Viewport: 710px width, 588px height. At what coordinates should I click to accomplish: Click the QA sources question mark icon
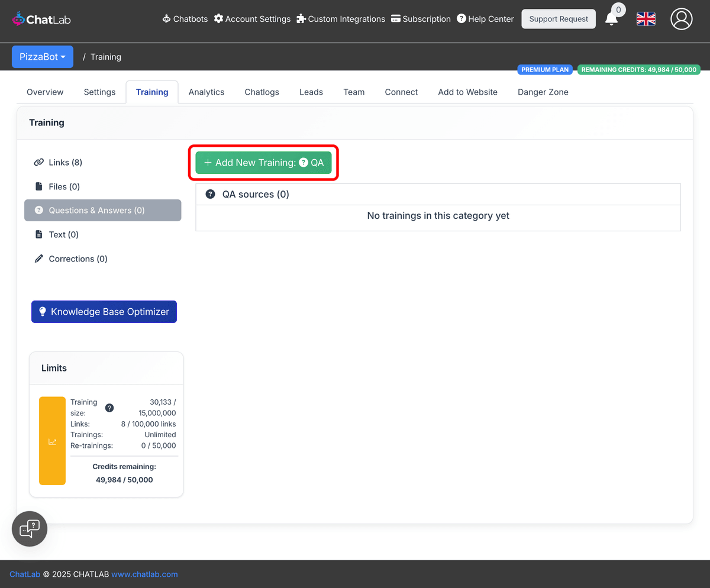pyautogui.click(x=211, y=193)
